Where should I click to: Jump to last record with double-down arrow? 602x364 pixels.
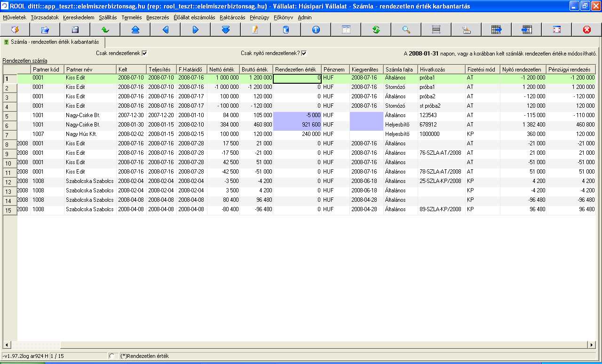pyautogui.click(x=225, y=30)
